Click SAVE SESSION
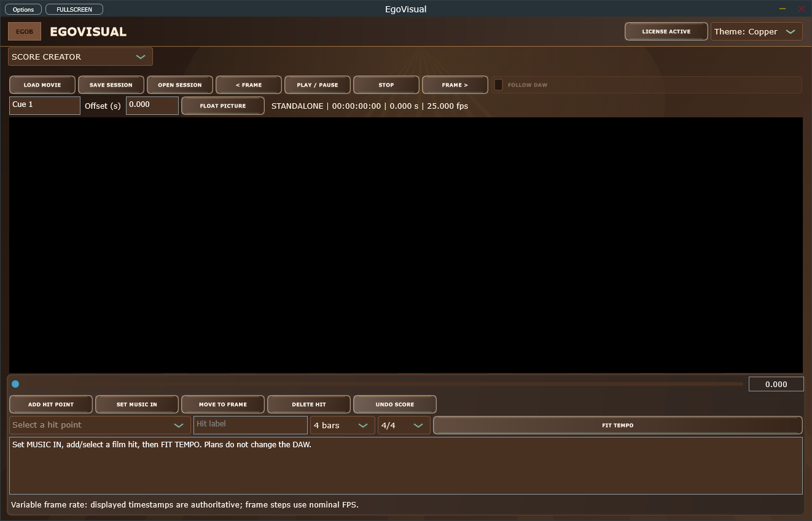 [111, 85]
